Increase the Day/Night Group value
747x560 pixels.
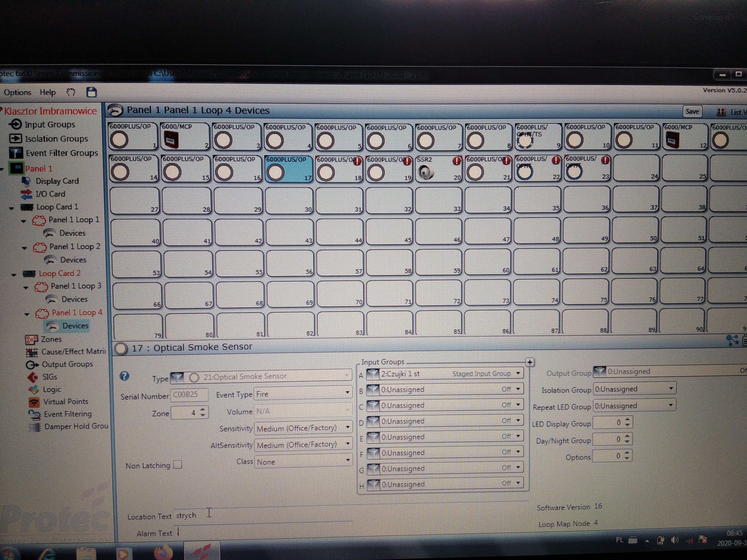(627, 436)
